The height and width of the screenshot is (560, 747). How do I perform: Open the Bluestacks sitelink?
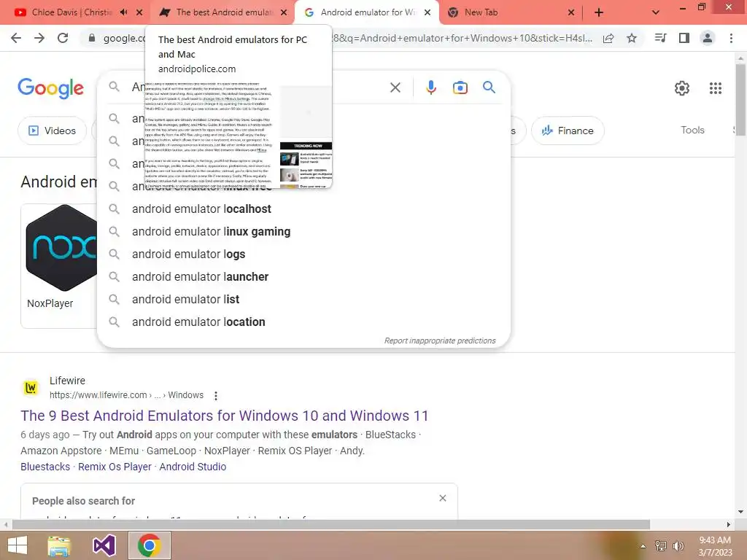coord(45,467)
